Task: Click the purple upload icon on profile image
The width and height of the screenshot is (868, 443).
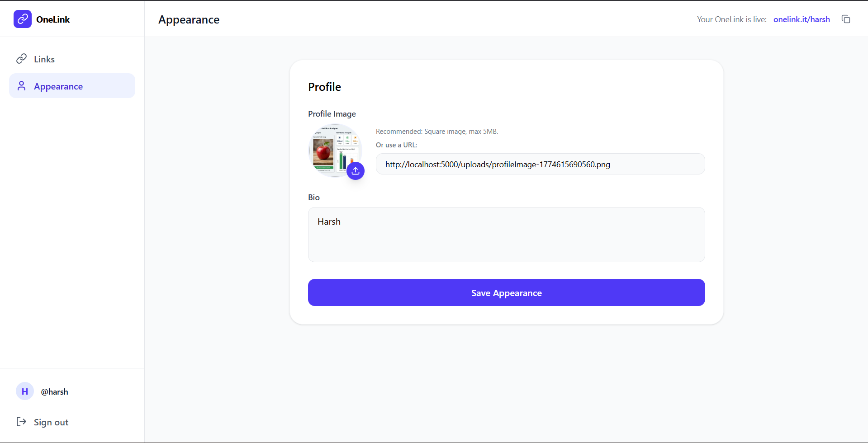Action: coord(356,171)
